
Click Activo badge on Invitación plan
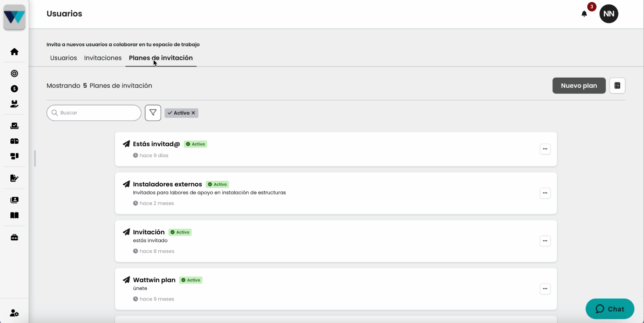click(180, 232)
